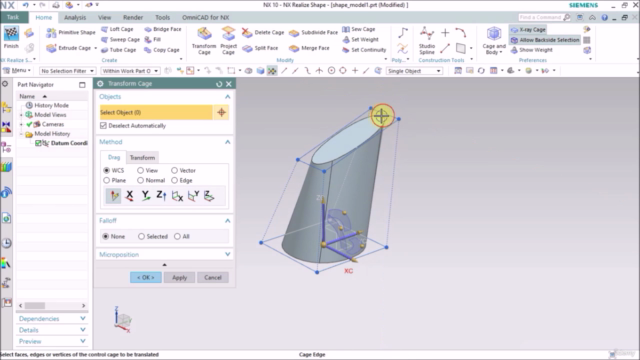This screenshot has width=640, height=360.
Task: Select the Primitive Shape tool
Action: 71,32
